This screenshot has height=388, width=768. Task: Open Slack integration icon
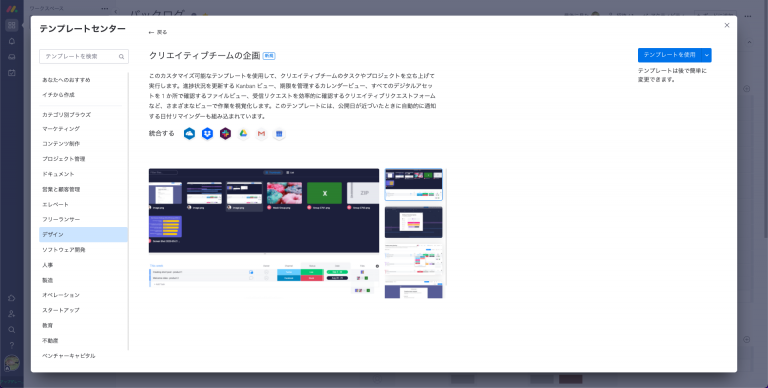click(225, 133)
